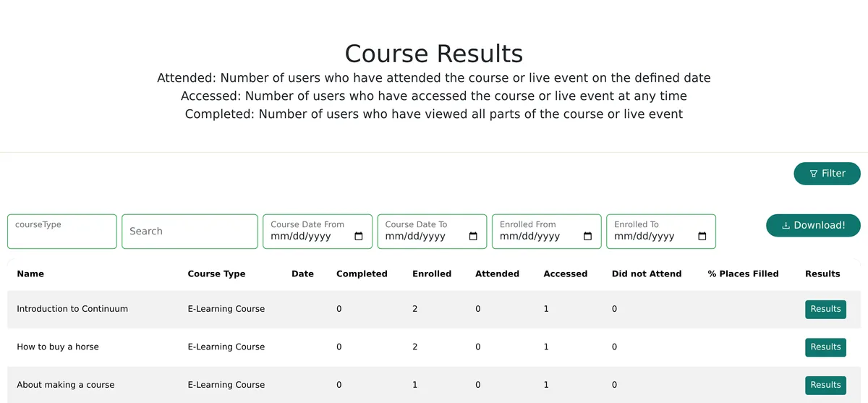The image size is (868, 403).
Task: Click Enrolled value for About making a course
Action: coord(415,385)
